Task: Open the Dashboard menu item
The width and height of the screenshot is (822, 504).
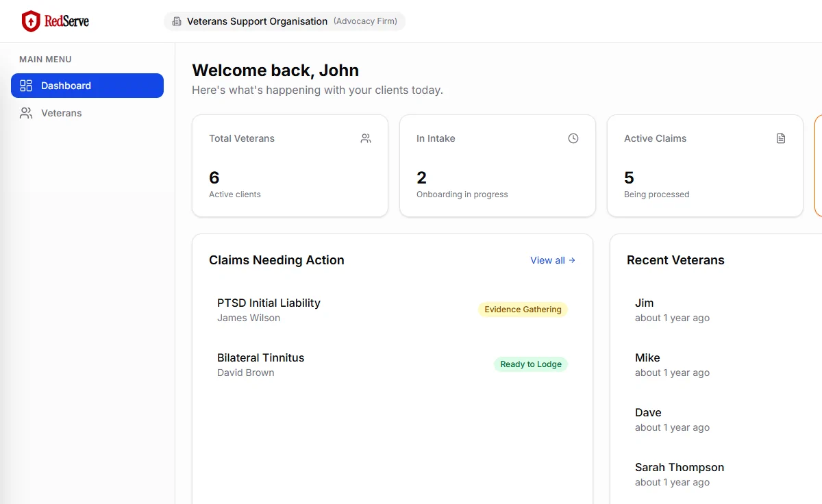Action: [x=87, y=86]
